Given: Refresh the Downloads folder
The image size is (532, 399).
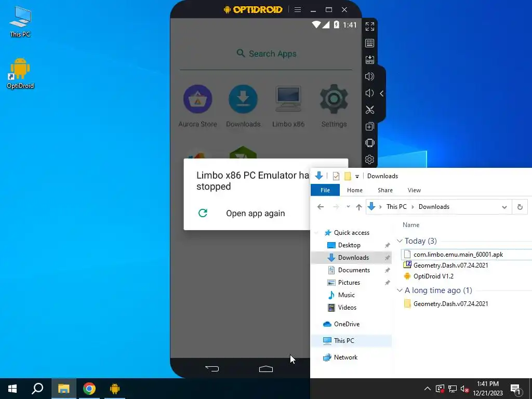Looking at the screenshot, I should pos(520,207).
